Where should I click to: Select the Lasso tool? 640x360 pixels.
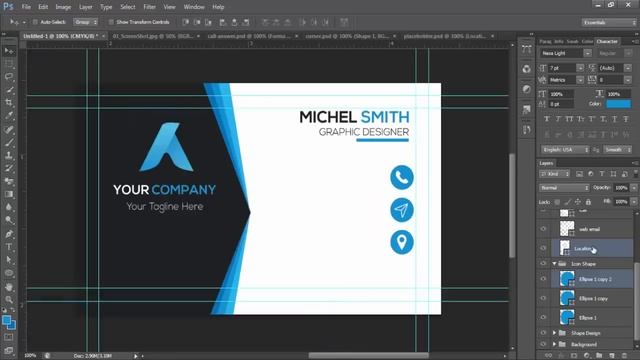[9, 77]
